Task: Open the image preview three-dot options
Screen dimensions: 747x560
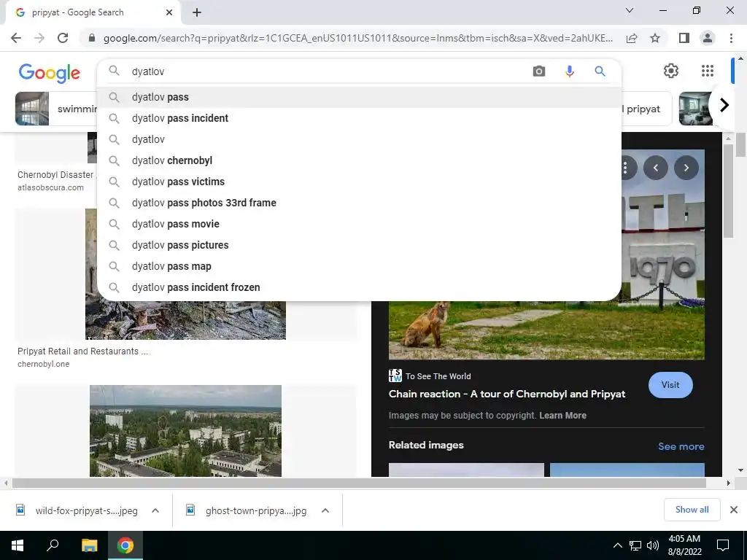Action: 626,168
